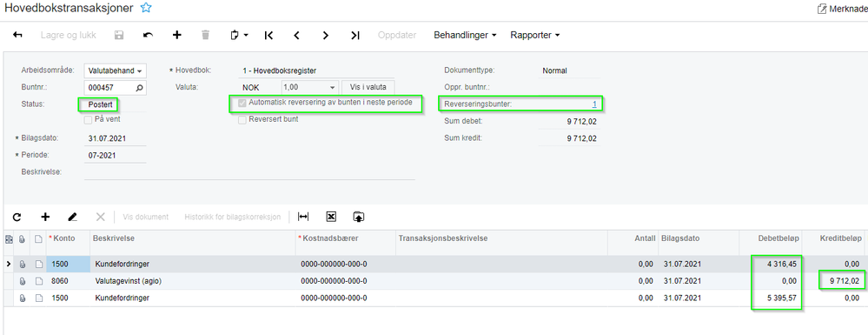
Task: Open the Rapporter menu
Action: click(534, 35)
